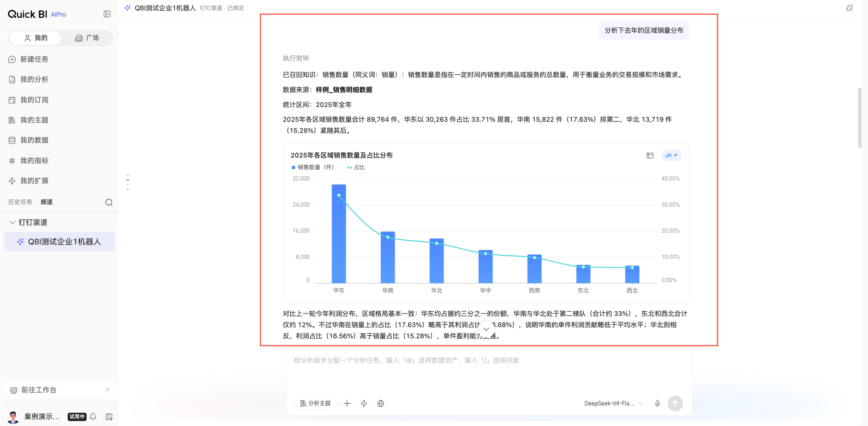Switch chart to table view icon
The height and width of the screenshot is (426, 868).
click(x=650, y=156)
